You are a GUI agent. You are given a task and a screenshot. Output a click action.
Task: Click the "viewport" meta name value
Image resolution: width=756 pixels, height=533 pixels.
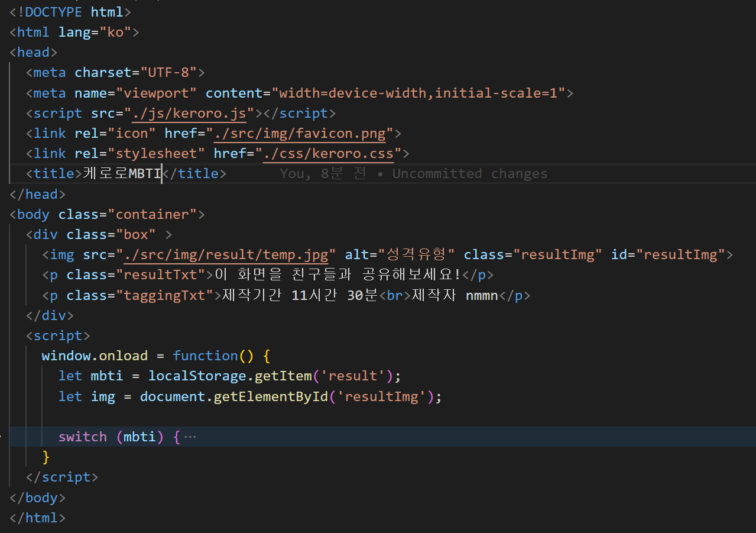tap(157, 93)
